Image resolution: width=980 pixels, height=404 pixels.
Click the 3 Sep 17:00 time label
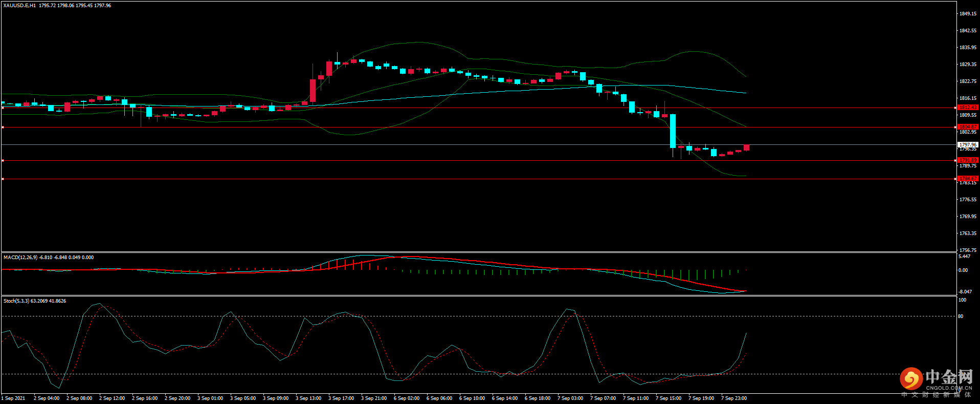(x=341, y=398)
